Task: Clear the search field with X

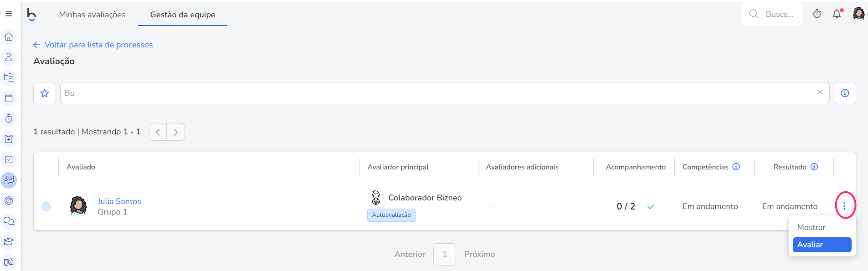Action: tap(820, 92)
